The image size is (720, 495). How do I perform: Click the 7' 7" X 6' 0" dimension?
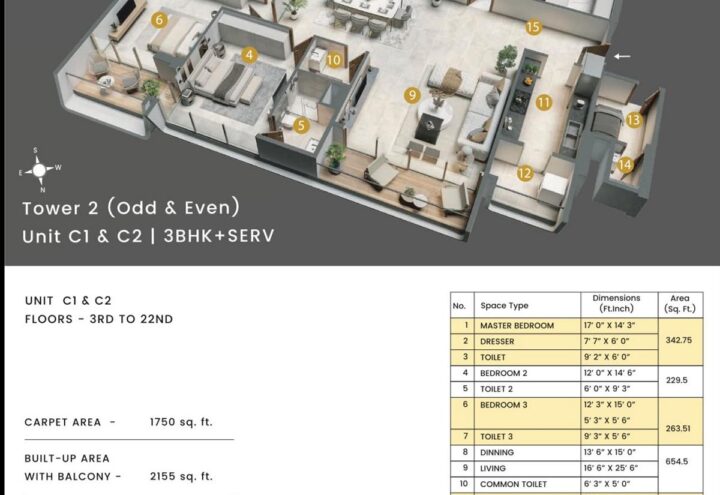606,341
